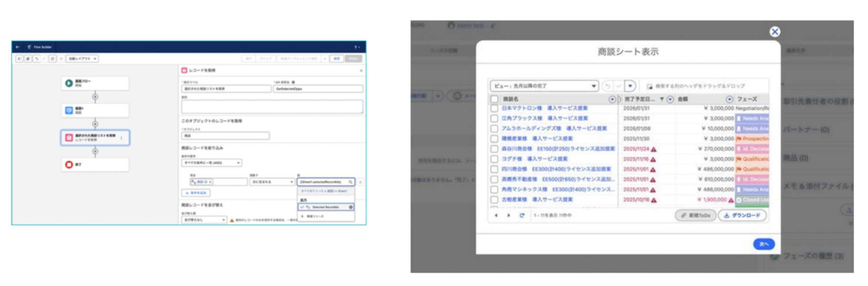Click the add-element plus below Start node
This screenshot has width=868, height=286.
[95, 97]
